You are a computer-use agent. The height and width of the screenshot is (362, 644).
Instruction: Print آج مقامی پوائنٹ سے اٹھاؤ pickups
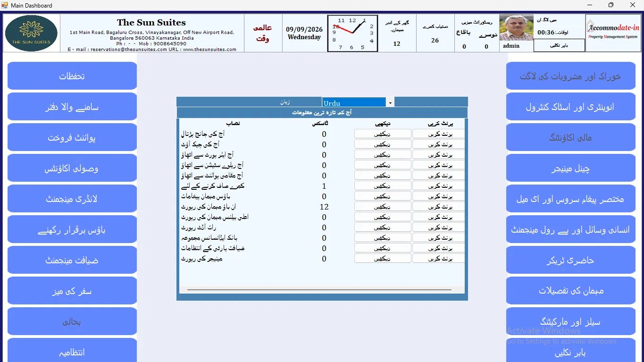(x=439, y=176)
